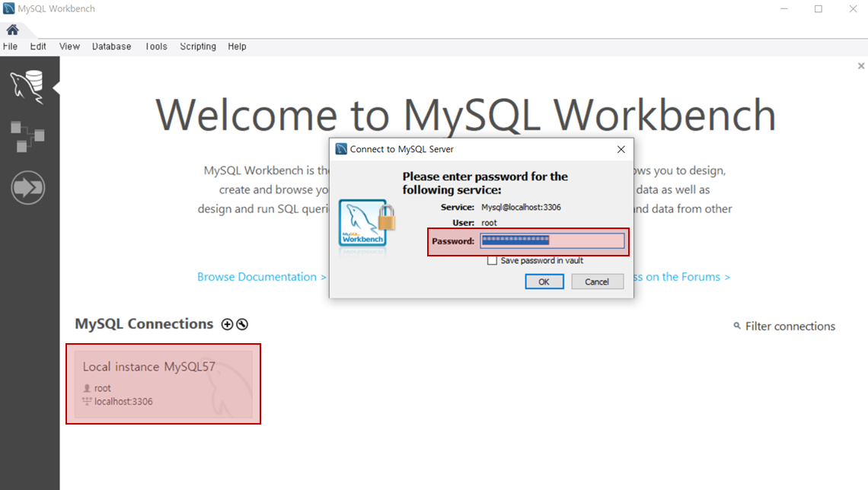The image size is (868, 490).
Task: Open the Local instance MySQL57 connection tile
Action: [163, 383]
